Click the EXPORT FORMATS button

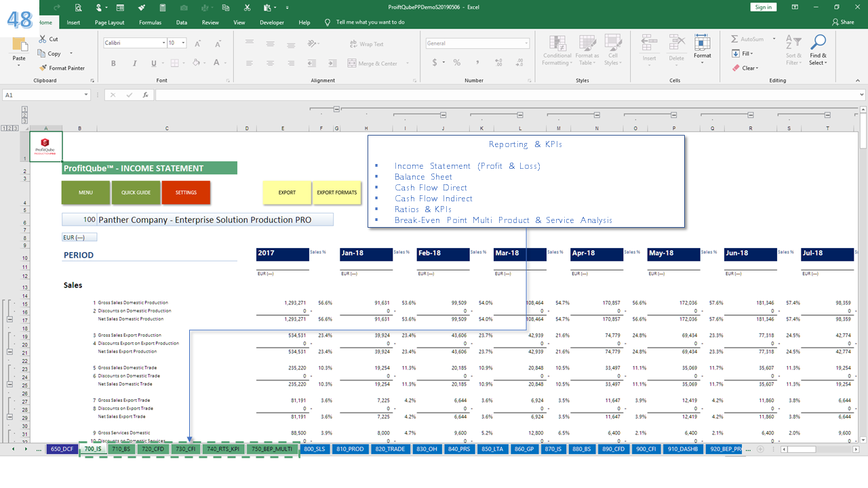click(x=337, y=192)
